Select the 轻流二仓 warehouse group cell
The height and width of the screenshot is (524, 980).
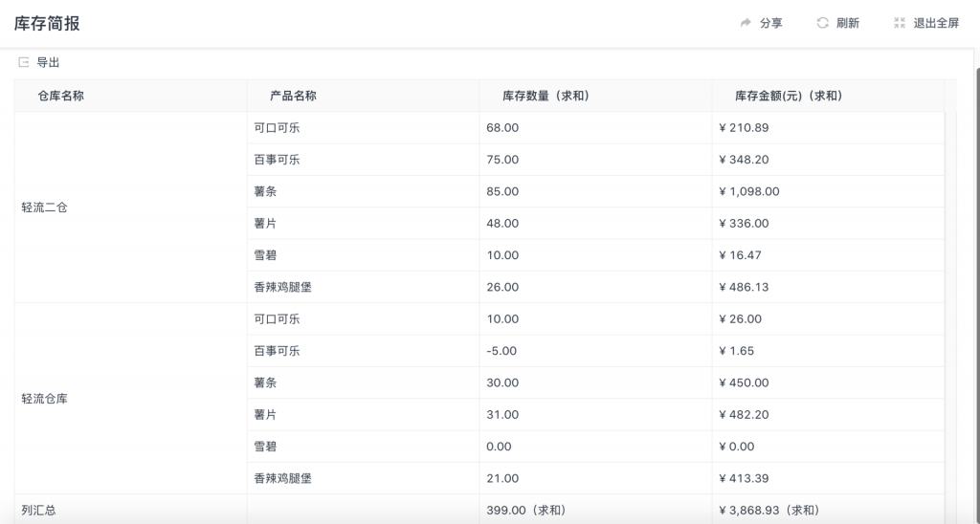[x=45, y=207]
